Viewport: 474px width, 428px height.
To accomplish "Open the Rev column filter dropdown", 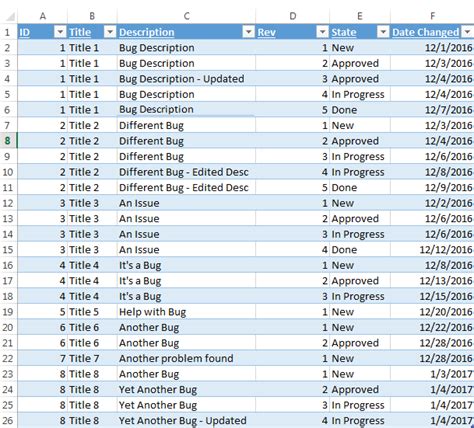I will 322,32.
